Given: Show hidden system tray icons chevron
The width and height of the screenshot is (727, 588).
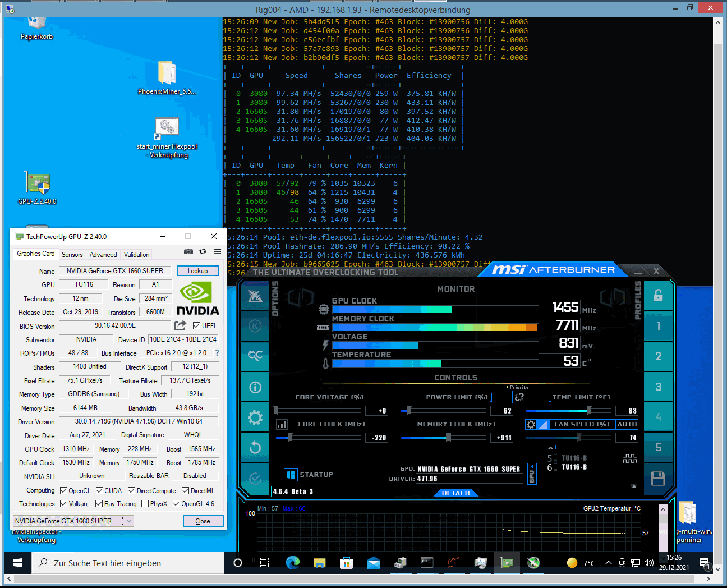Looking at the screenshot, I should click(x=608, y=563).
